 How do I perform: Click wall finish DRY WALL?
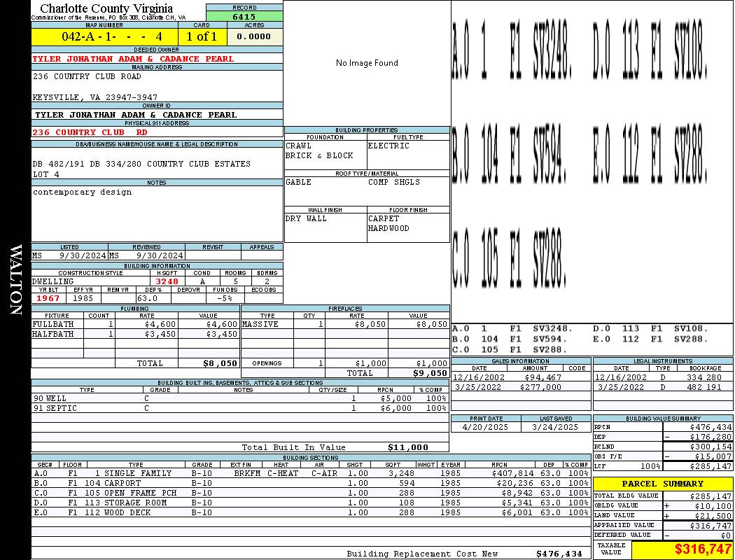tap(306, 219)
